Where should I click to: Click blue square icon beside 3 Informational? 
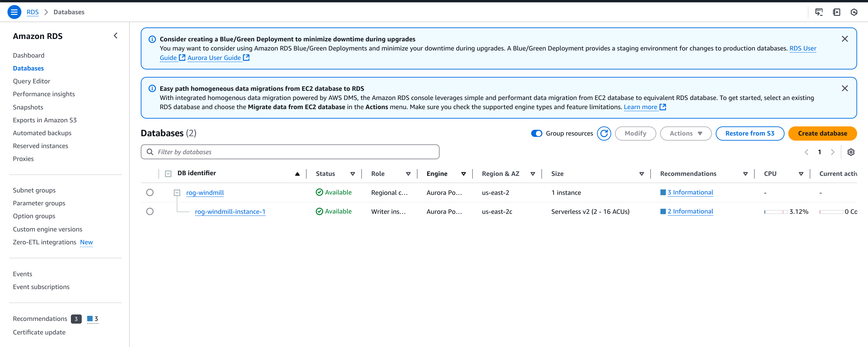point(663,192)
